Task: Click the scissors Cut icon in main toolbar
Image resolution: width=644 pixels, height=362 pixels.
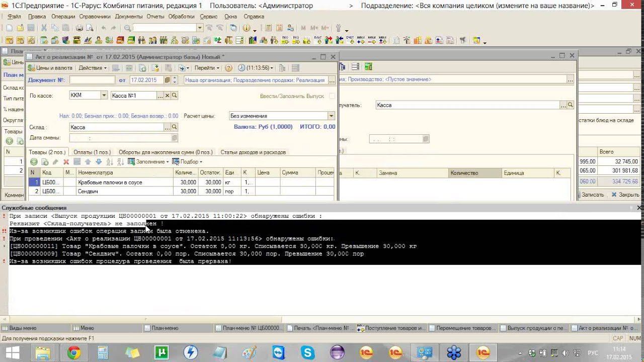Action: 44,28
